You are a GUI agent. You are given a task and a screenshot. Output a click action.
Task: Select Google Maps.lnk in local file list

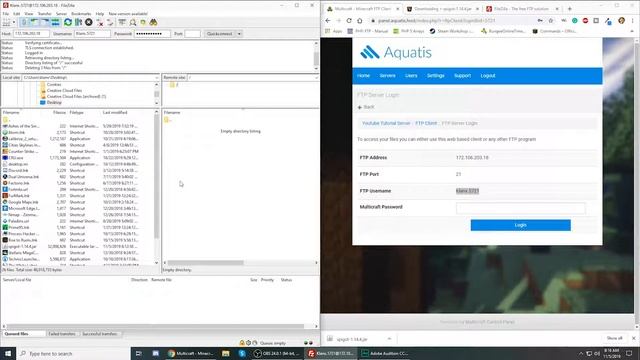click(x=23, y=202)
